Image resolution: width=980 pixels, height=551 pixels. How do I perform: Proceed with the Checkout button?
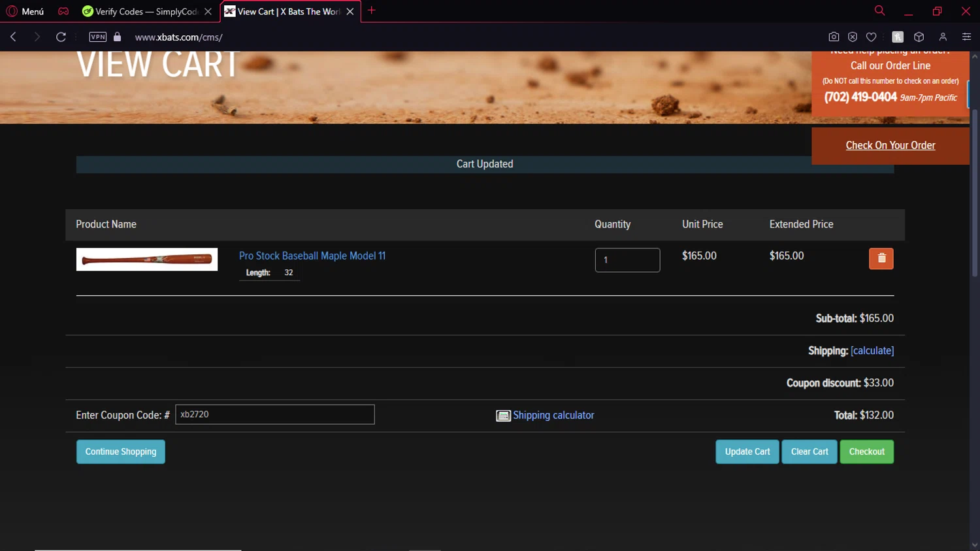(x=867, y=452)
